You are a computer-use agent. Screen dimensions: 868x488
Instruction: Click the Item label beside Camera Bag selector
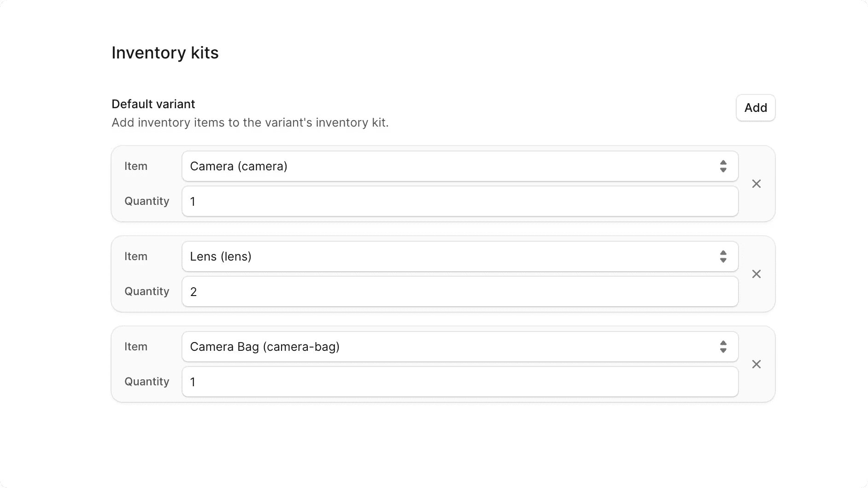click(136, 347)
